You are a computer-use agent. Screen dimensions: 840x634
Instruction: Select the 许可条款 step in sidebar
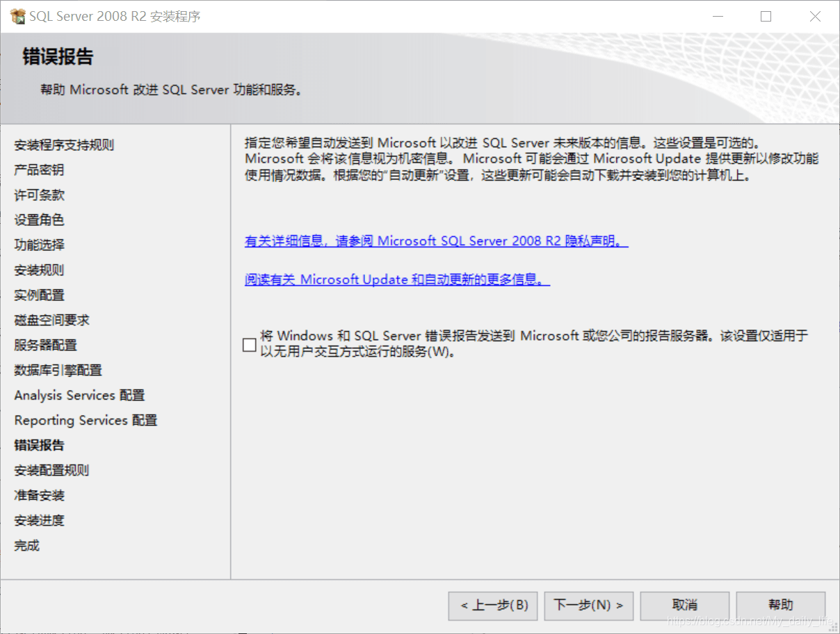coord(39,195)
